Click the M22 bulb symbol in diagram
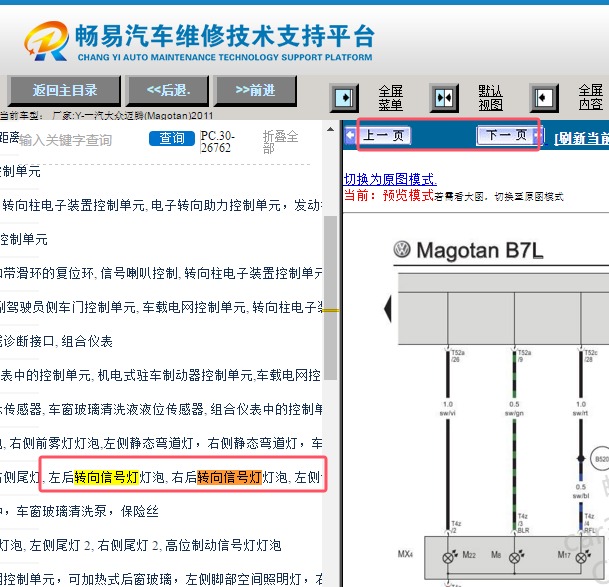609x587 pixels. pyautogui.click(x=449, y=557)
